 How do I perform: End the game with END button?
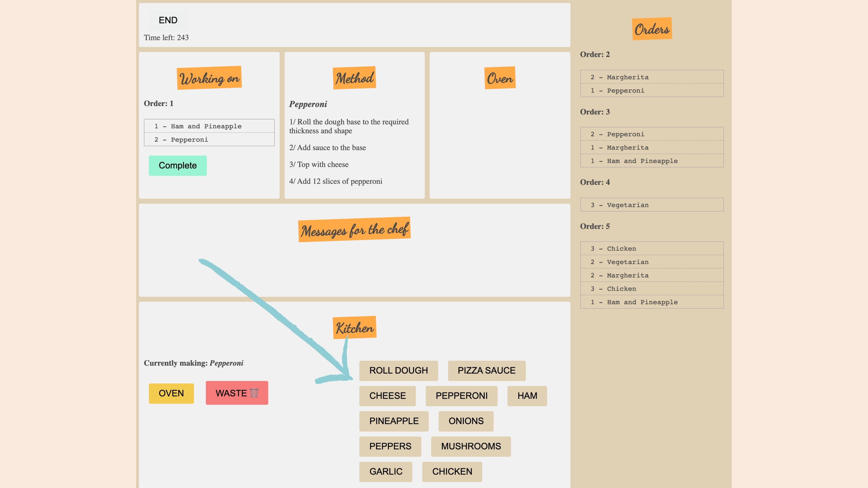[168, 20]
